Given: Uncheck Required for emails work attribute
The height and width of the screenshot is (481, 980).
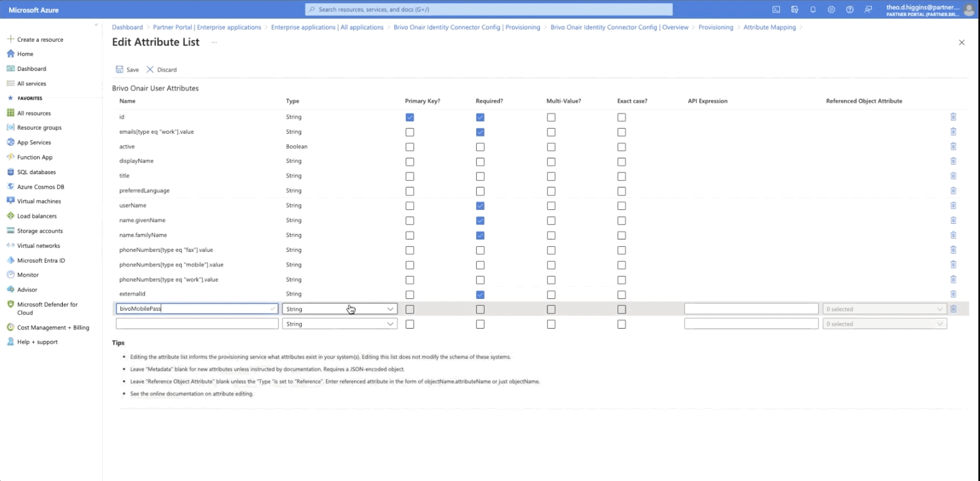Looking at the screenshot, I should click(x=480, y=132).
